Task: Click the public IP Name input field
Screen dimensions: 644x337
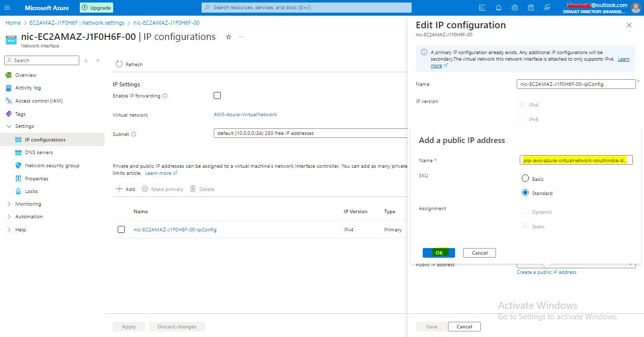Action: 576,160
